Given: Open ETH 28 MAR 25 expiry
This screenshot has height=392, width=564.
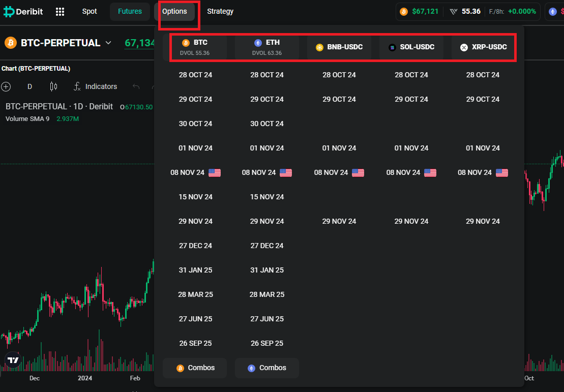Looking at the screenshot, I should 267,294.
